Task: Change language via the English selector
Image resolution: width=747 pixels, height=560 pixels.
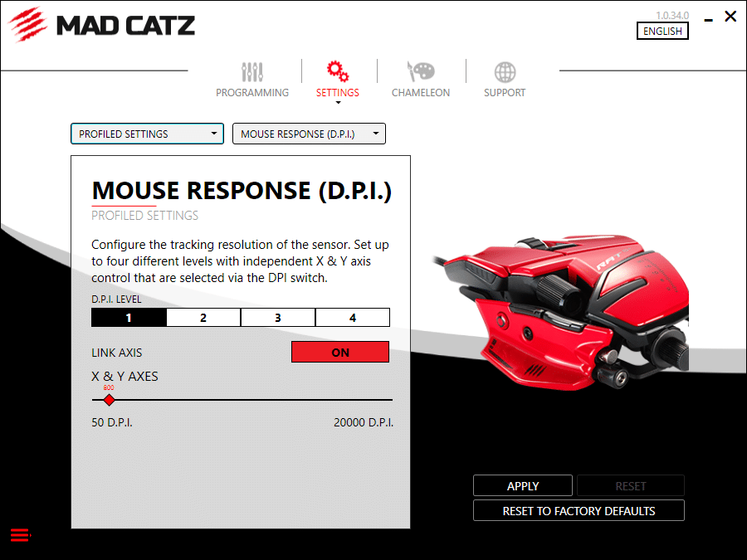Action: [x=662, y=31]
